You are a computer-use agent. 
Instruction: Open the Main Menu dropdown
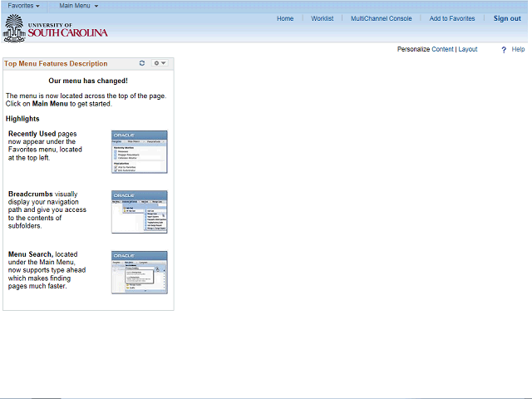point(78,6)
